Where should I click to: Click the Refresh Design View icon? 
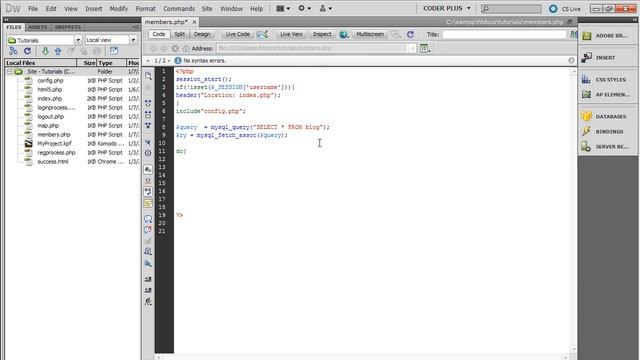click(x=410, y=34)
